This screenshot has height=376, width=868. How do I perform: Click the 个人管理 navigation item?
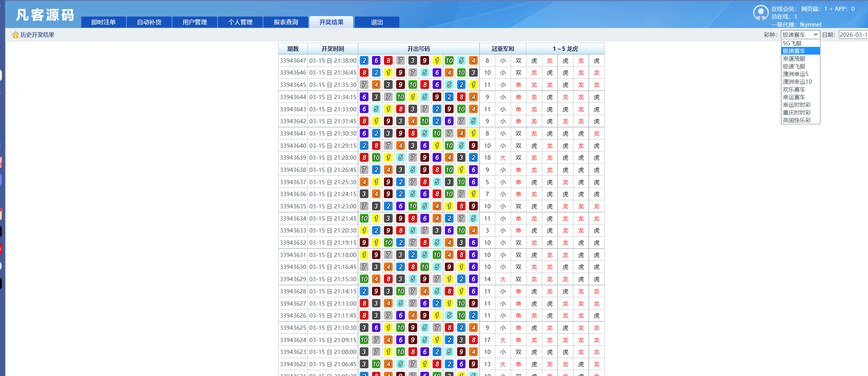click(x=240, y=22)
